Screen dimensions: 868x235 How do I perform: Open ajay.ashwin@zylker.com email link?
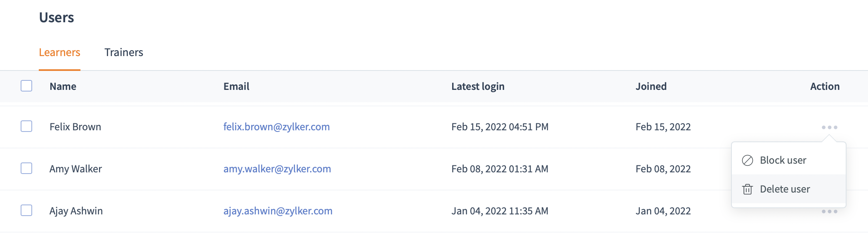[x=278, y=211]
